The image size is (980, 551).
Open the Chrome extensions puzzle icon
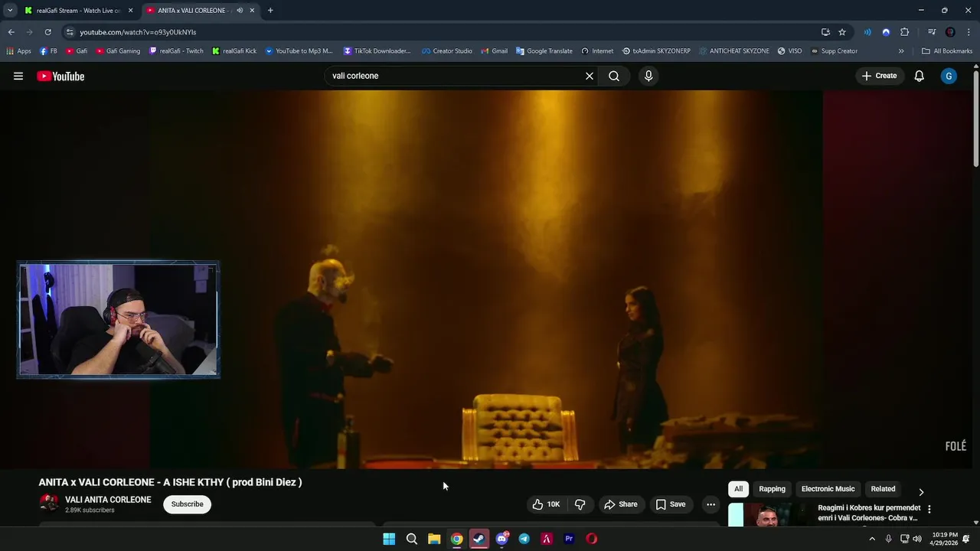click(x=905, y=32)
